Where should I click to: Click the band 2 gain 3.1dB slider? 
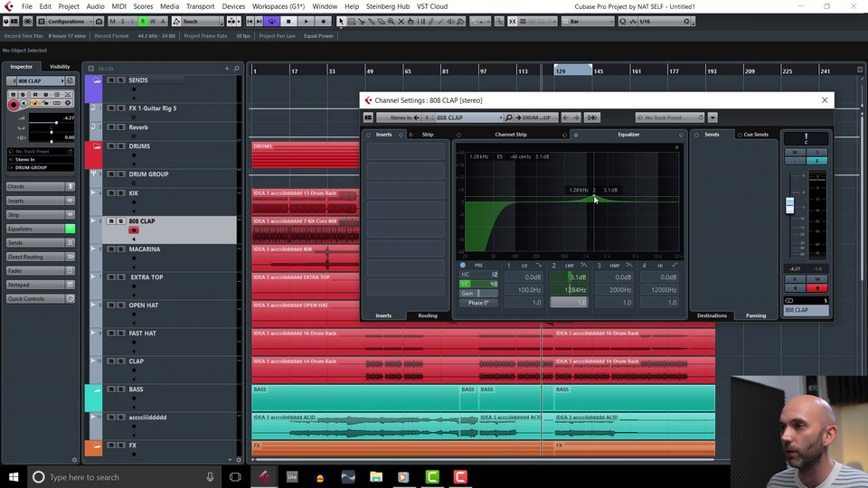(569, 277)
